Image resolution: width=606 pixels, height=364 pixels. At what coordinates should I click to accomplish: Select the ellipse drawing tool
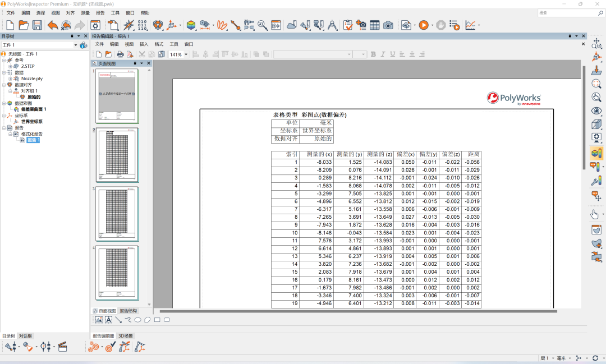(137, 320)
